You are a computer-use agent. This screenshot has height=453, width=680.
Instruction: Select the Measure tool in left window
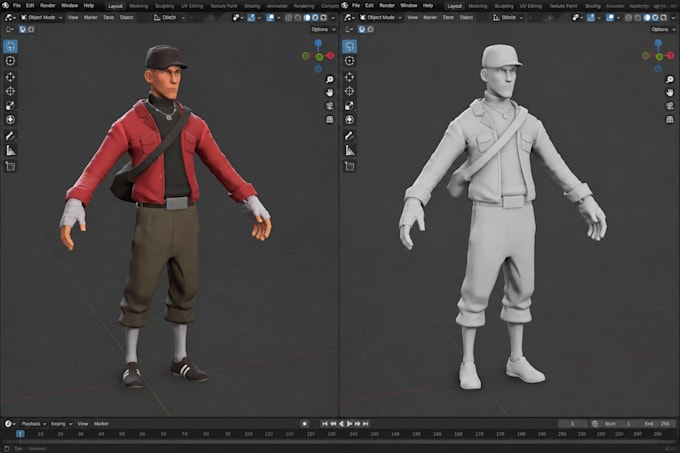tap(10, 150)
